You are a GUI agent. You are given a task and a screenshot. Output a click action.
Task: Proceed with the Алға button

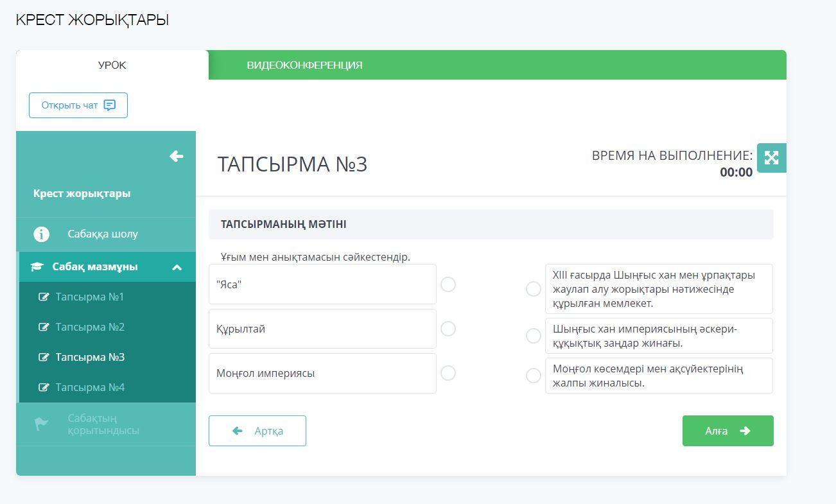point(728,431)
